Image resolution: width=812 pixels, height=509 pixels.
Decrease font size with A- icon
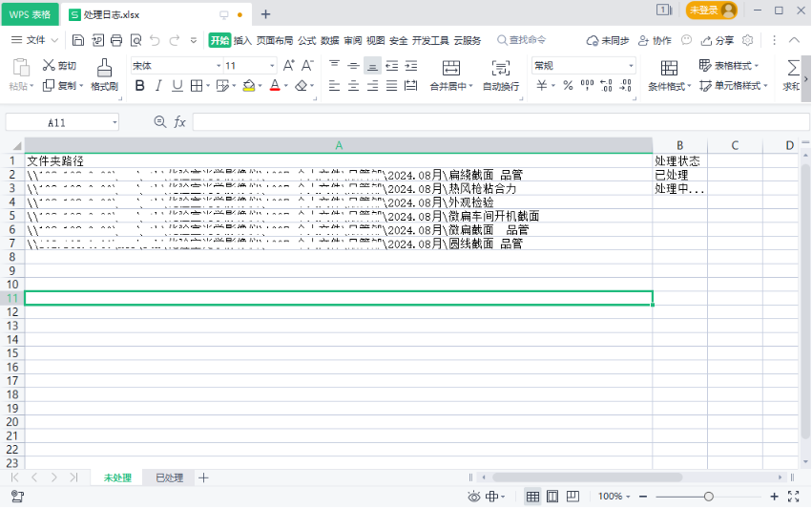tap(307, 65)
